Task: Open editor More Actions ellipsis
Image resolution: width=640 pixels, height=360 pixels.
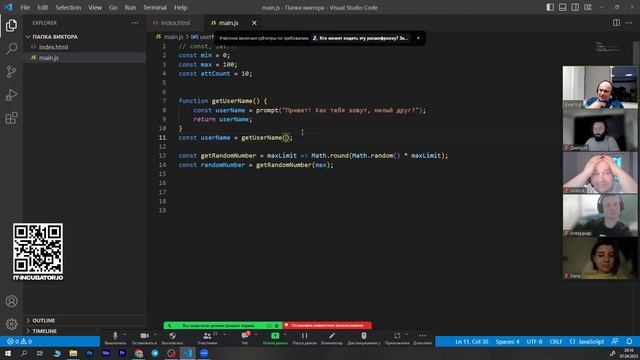Action: click(629, 23)
